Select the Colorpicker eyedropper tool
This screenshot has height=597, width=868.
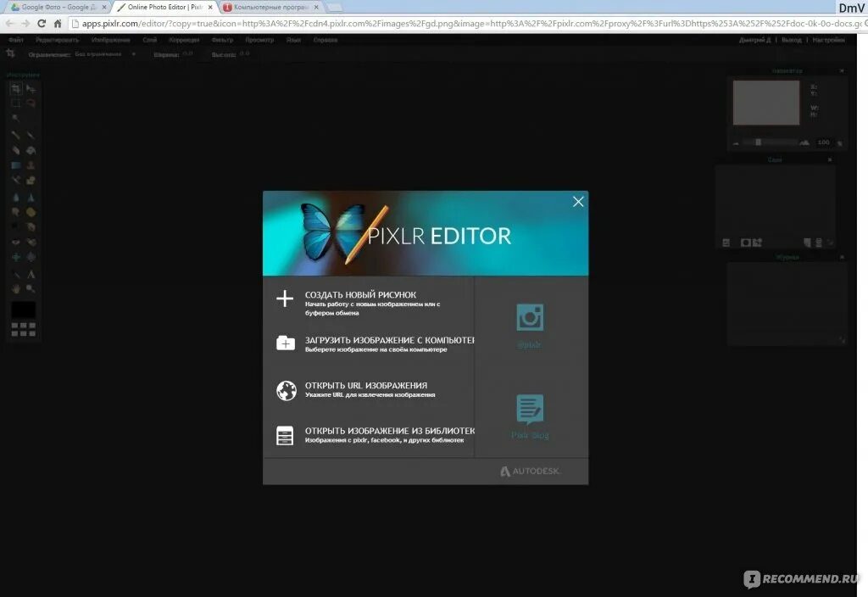tap(15, 274)
